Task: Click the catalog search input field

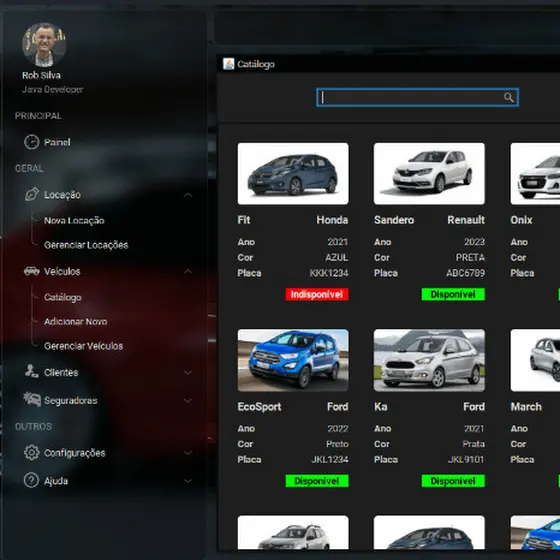Action: (x=418, y=98)
